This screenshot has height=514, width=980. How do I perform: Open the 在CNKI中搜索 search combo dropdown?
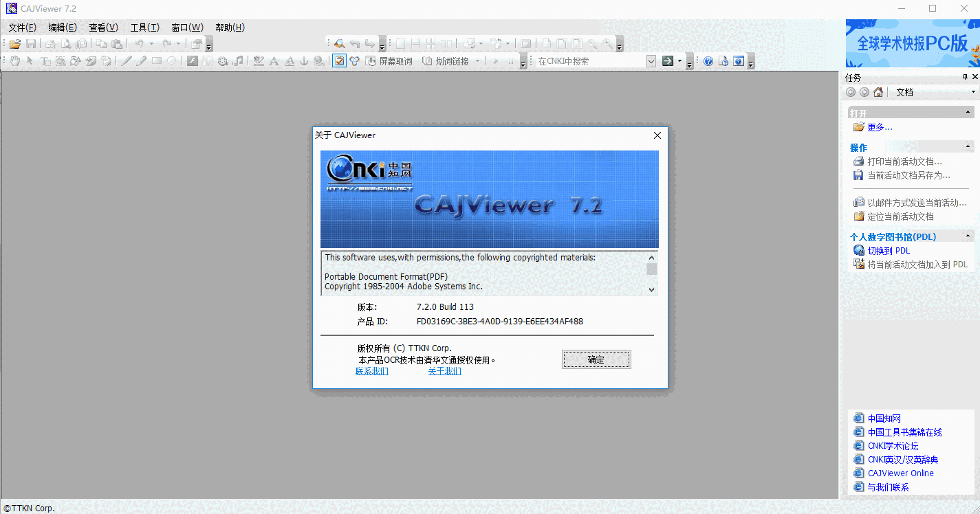651,61
